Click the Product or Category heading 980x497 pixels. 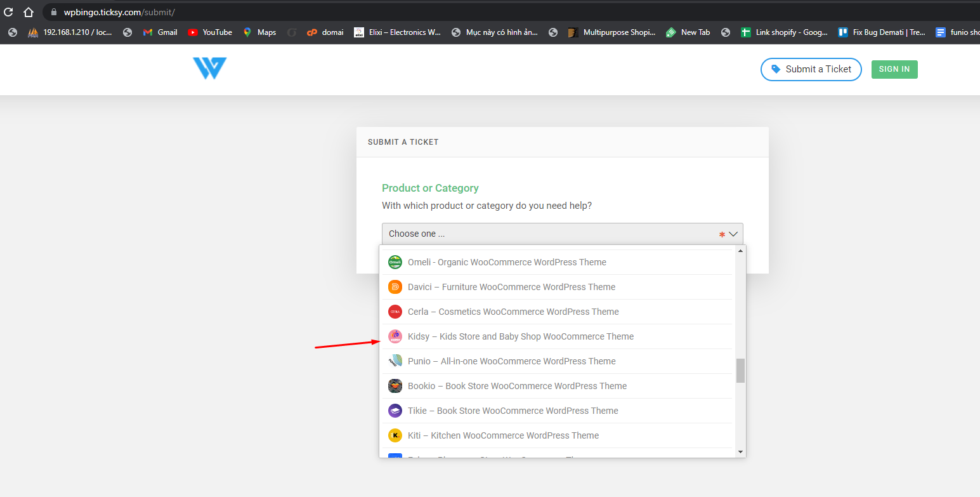point(430,188)
